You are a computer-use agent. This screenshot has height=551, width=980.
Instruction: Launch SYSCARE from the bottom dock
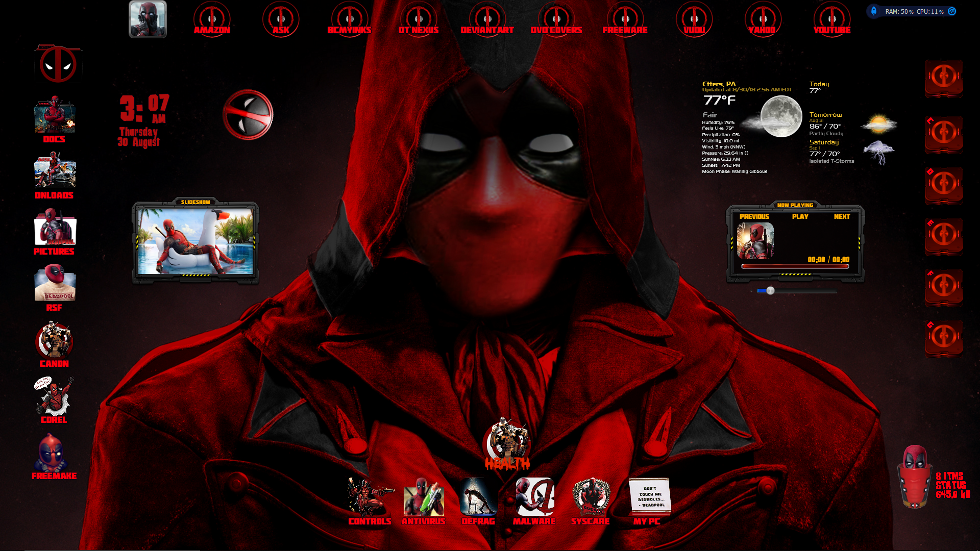(591, 501)
